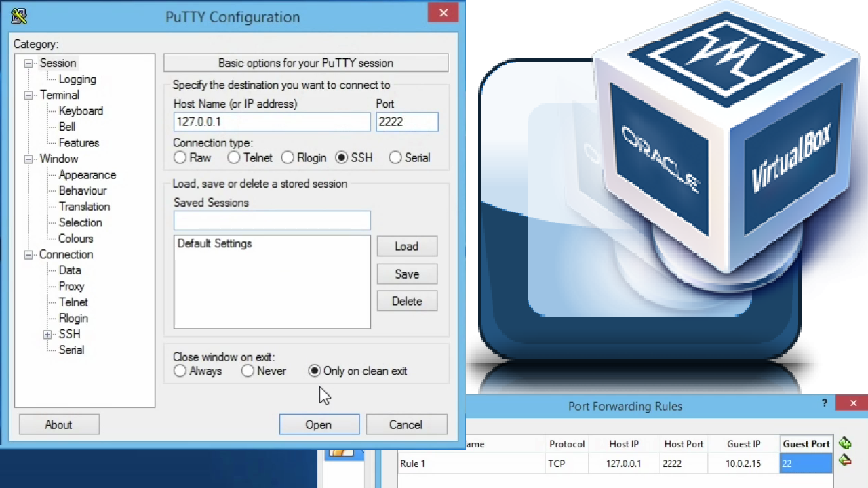Click the 127.0.0.1 Host IP cell

click(x=624, y=464)
